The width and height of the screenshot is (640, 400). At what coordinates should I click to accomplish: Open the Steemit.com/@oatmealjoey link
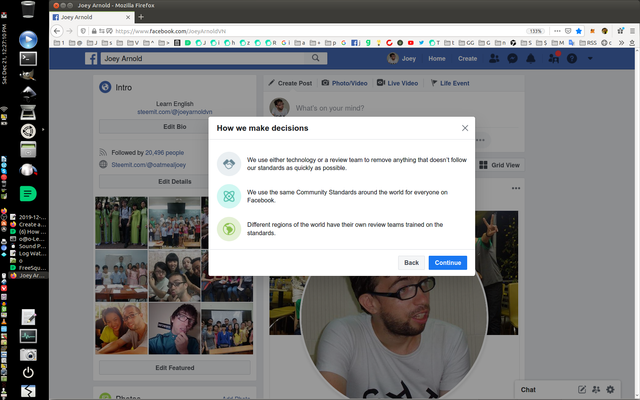tap(149, 165)
